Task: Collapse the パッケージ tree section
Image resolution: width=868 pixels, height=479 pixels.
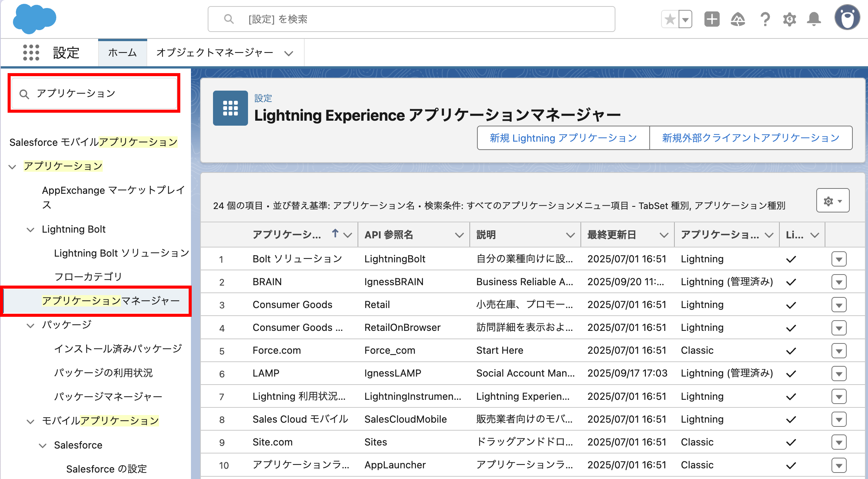Action: (x=30, y=325)
